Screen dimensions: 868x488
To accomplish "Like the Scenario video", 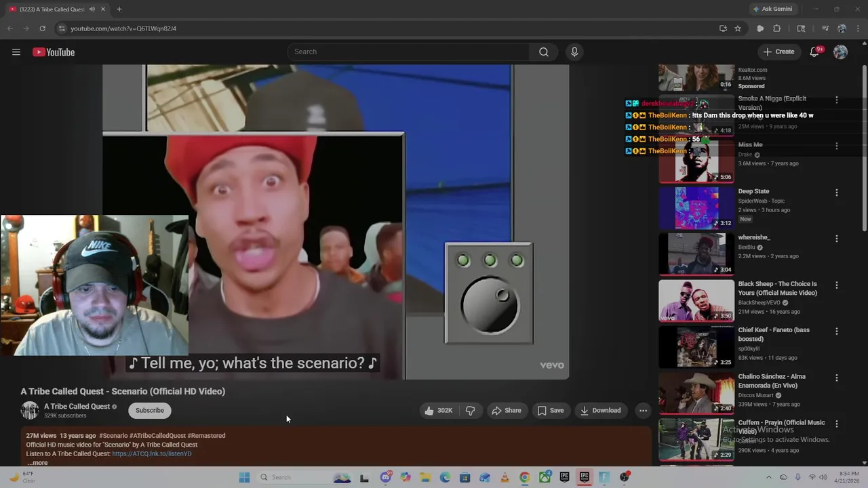I will 439,410.
